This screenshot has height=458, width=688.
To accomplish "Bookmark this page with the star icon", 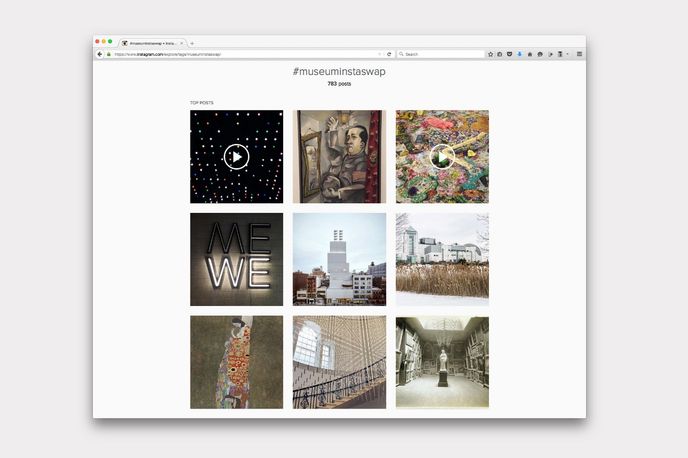I will (x=490, y=54).
